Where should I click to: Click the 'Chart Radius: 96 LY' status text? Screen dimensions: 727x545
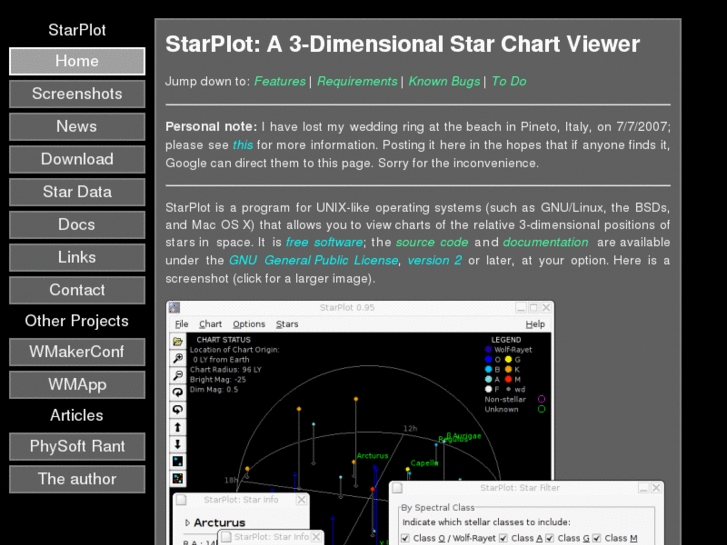(x=226, y=370)
